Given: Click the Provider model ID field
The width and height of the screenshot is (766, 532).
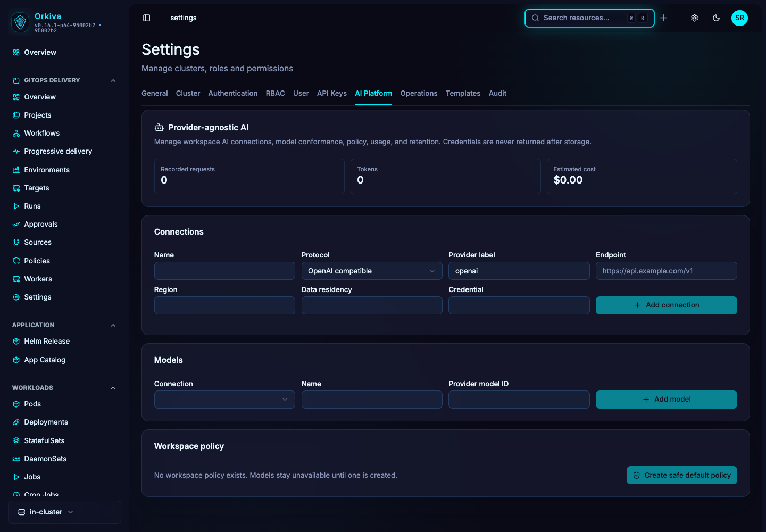Looking at the screenshot, I should pyautogui.click(x=519, y=400).
